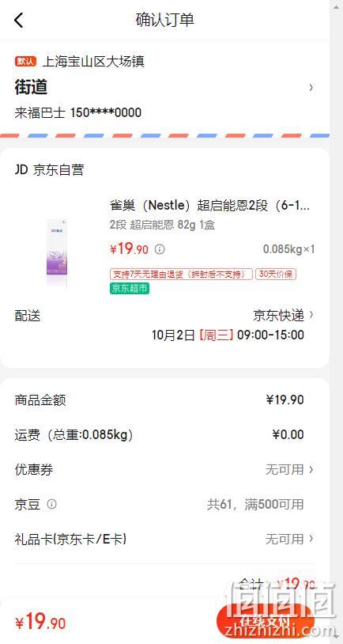
Task: Submit the order with the red button
Action: [265, 622]
